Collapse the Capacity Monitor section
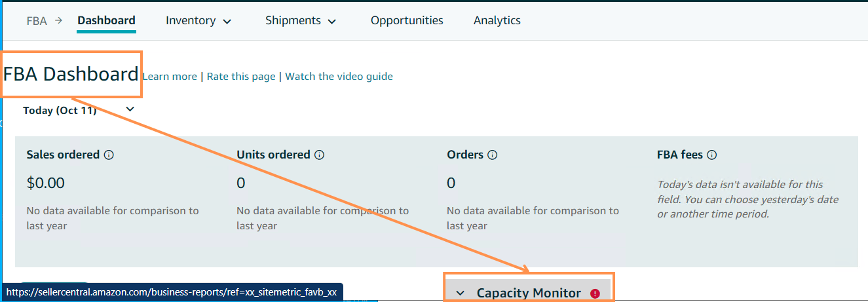 (x=460, y=293)
